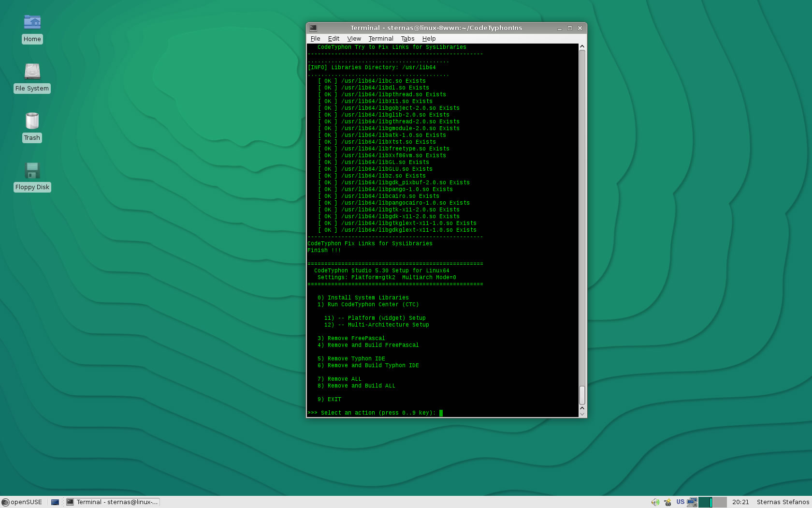
Task: Click the '3) Remove FreePascal' line
Action: click(351, 339)
